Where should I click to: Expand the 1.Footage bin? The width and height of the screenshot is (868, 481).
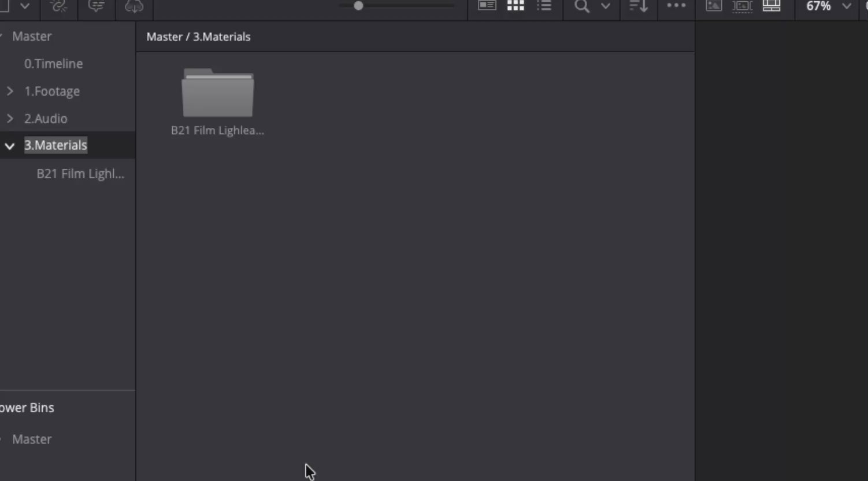tap(10, 91)
